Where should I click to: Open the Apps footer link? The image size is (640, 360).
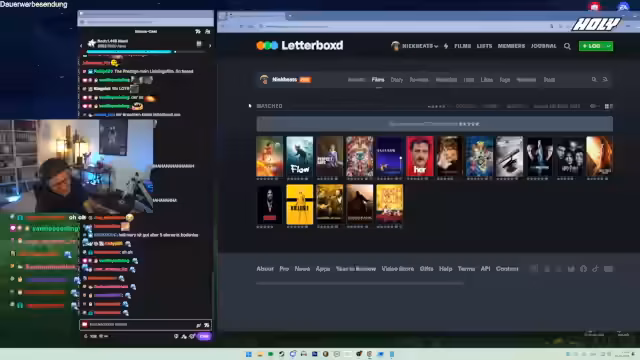(x=323, y=269)
